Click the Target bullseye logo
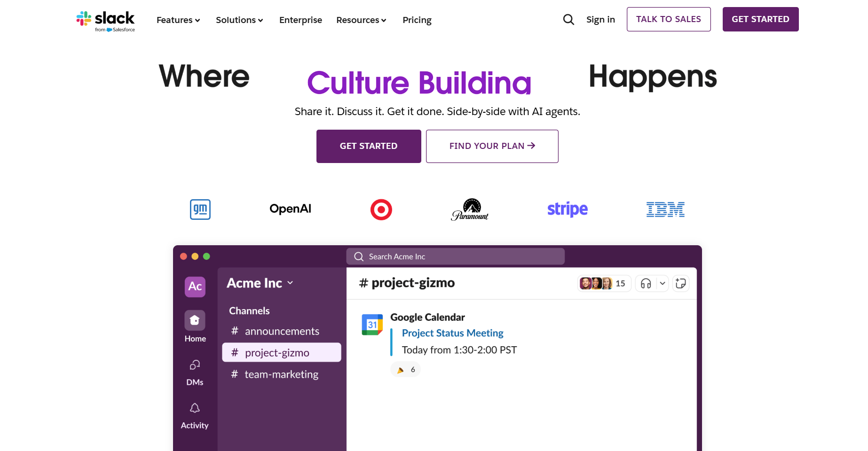 pos(381,210)
